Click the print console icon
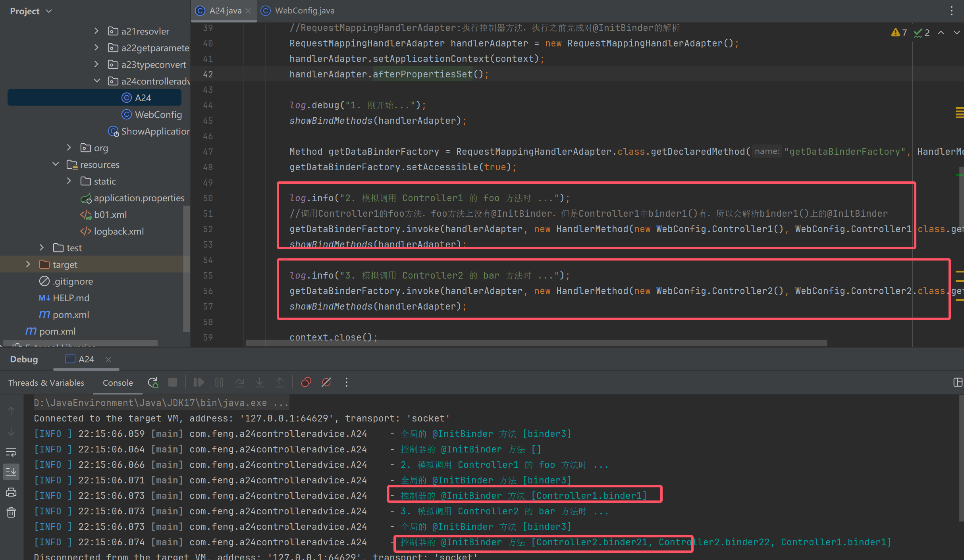 click(x=11, y=492)
